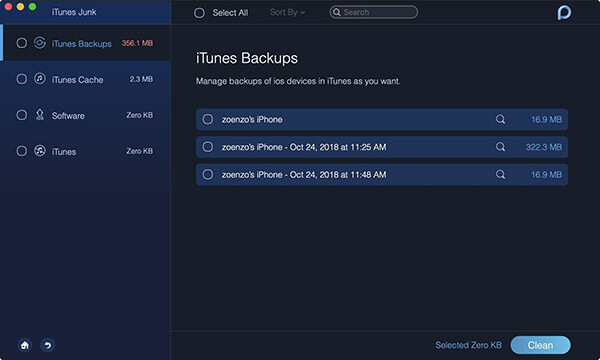Go to the Home screen icon

(25, 345)
